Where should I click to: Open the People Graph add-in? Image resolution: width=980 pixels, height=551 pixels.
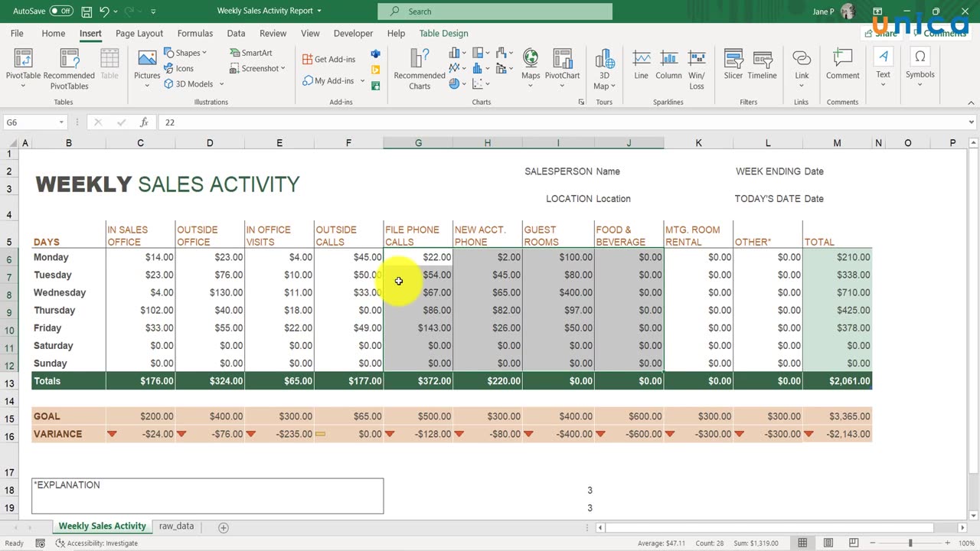375,86
